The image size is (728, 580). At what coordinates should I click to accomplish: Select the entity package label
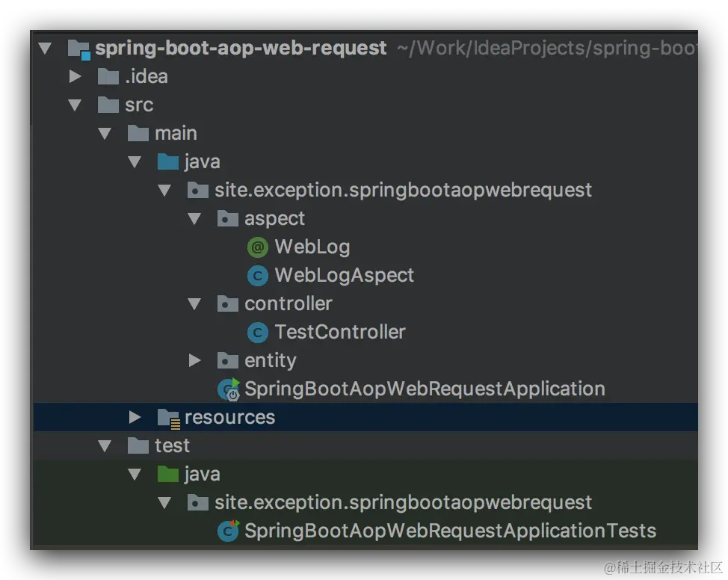[271, 361]
